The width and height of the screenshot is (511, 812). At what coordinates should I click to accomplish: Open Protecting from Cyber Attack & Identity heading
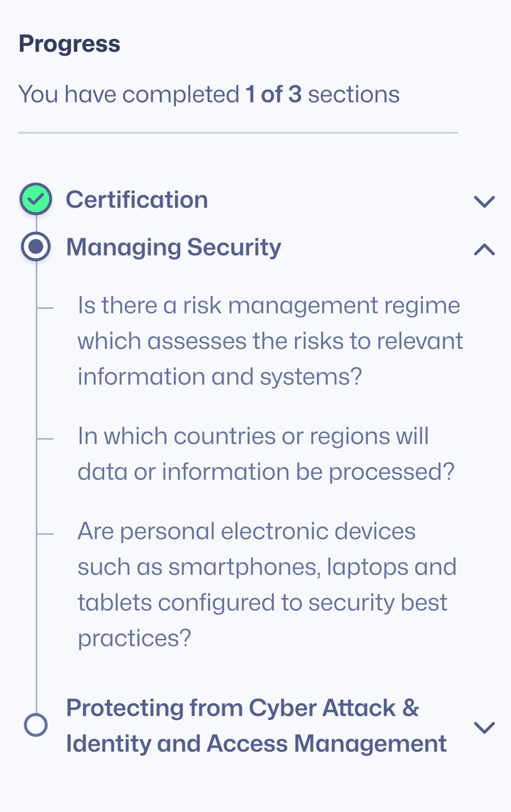[256, 726]
